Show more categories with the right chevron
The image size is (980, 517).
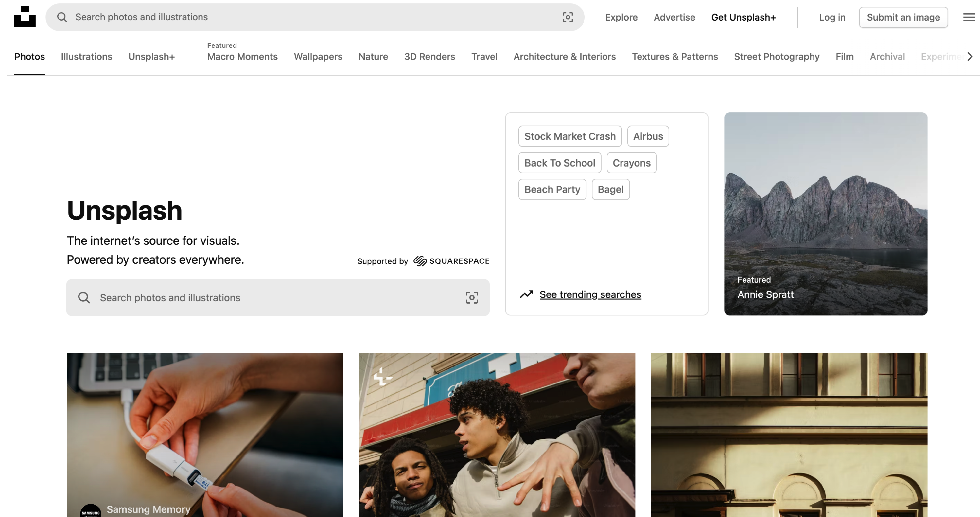point(970,56)
